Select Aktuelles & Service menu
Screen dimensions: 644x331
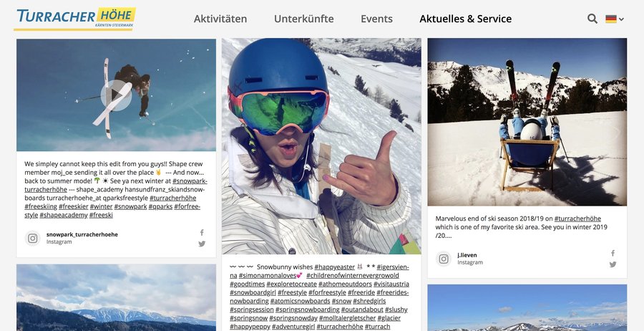pos(465,19)
